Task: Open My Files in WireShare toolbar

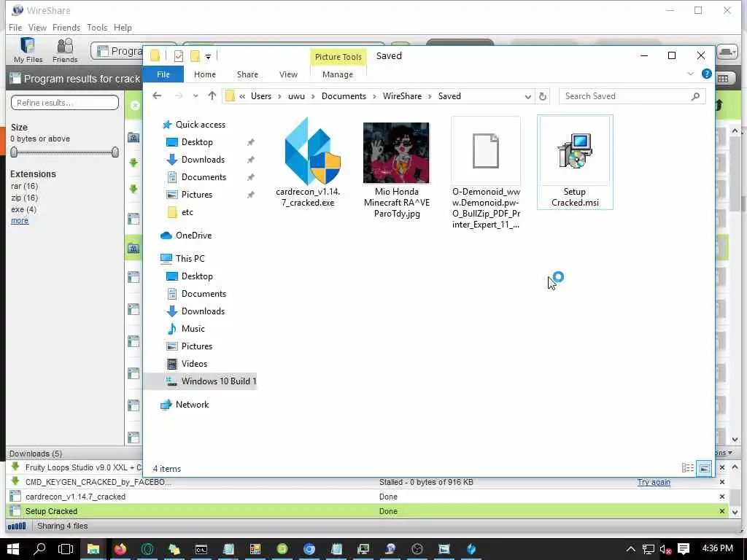Action: click(28, 50)
